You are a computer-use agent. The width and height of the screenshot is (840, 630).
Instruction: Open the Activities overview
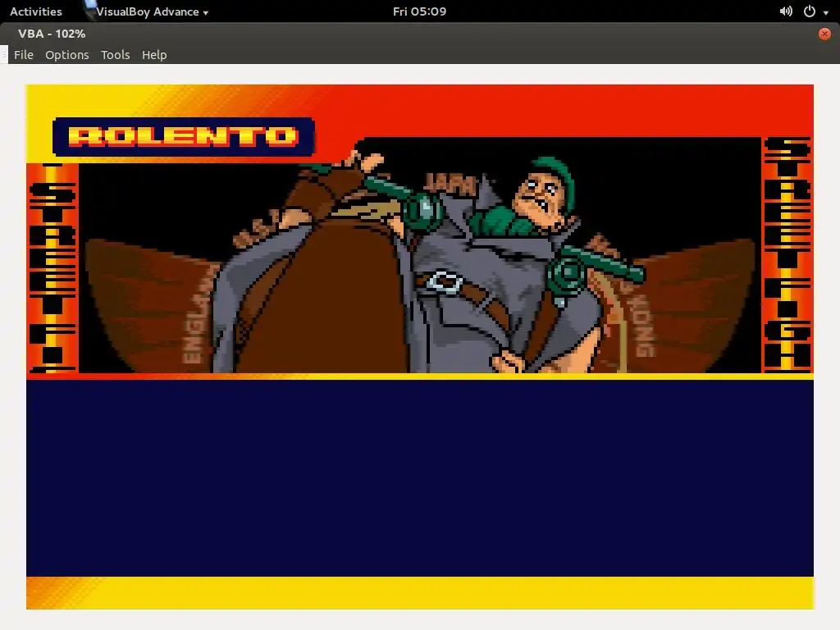pyautogui.click(x=36, y=11)
